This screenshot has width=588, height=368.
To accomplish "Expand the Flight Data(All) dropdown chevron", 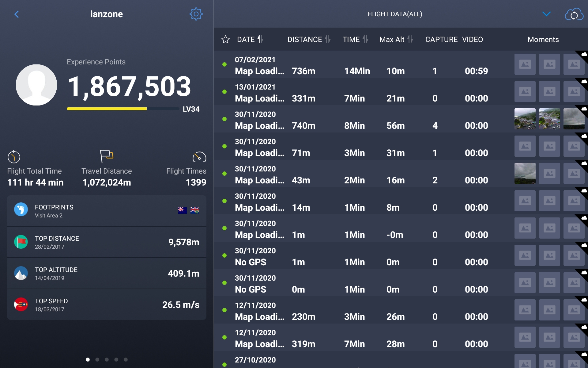I will point(546,14).
